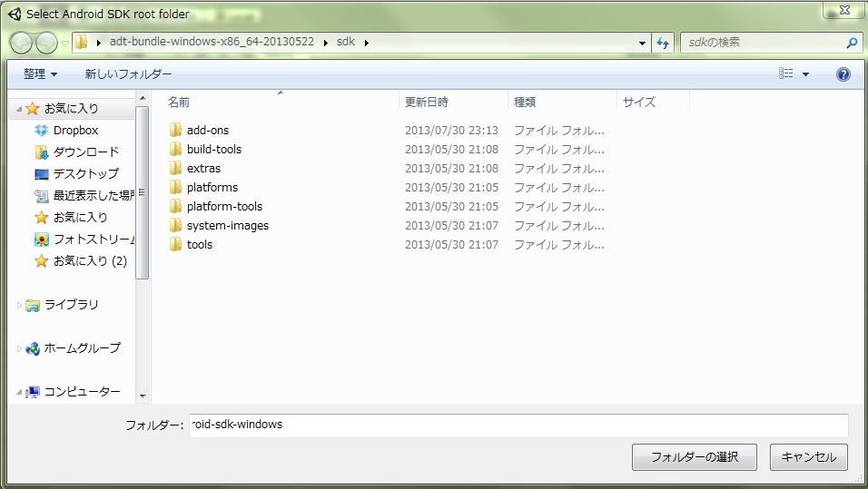The height and width of the screenshot is (489, 868).
Task: Click the Dropbox icon in sidebar
Action: click(42, 131)
